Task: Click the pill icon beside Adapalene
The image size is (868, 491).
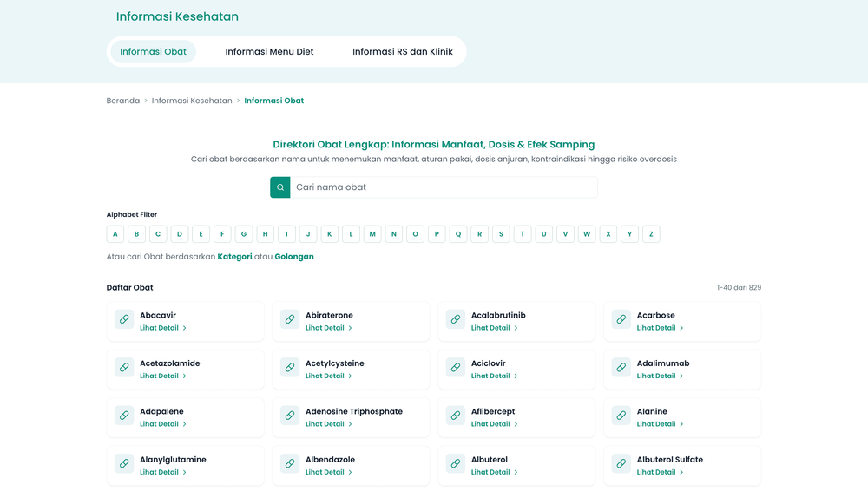Action: 124,416
